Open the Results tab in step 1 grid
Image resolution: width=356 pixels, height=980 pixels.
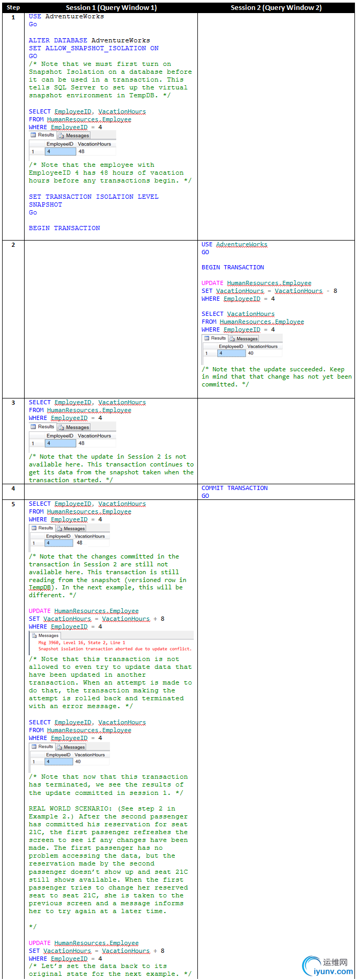pyautogui.click(x=42, y=135)
